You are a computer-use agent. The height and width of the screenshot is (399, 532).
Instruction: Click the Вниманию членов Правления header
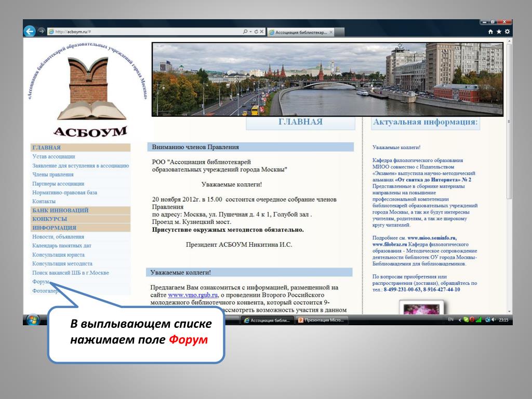click(251, 147)
